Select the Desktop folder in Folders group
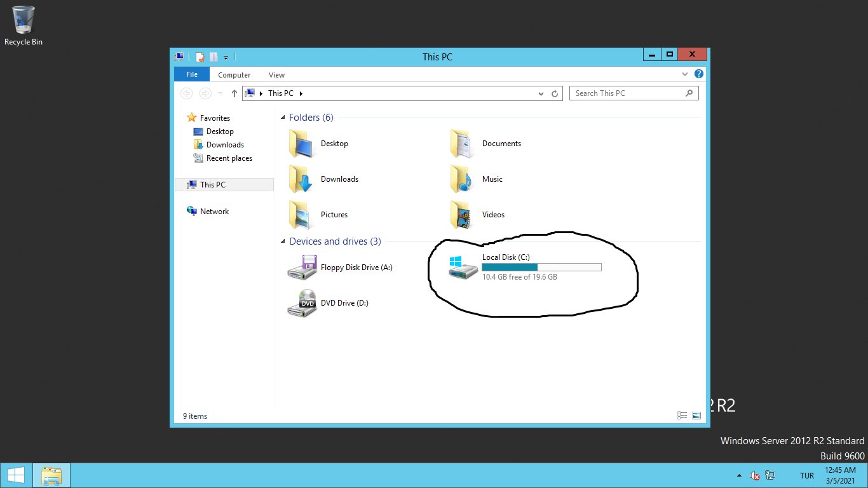 [x=318, y=144]
